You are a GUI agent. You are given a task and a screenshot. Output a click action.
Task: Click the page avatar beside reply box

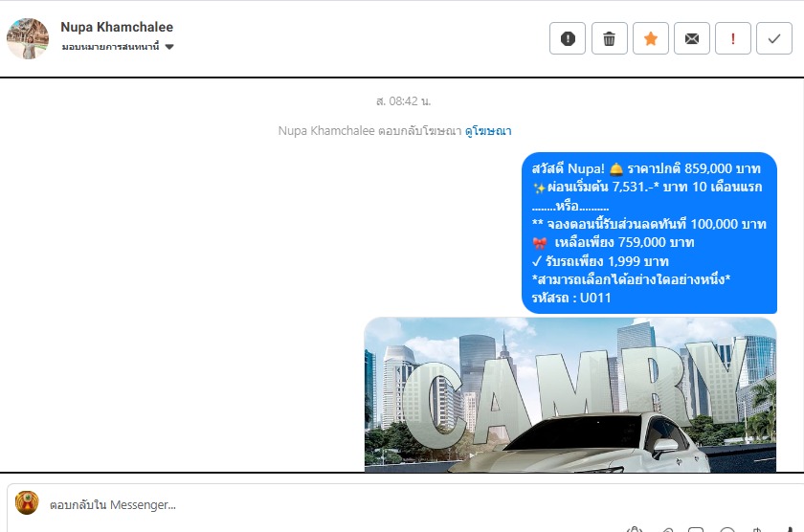(27, 502)
